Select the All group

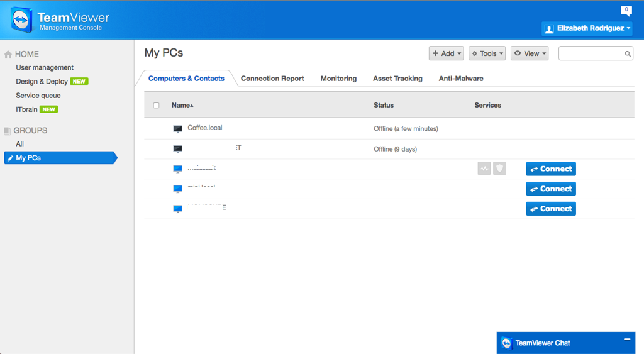[19, 144]
